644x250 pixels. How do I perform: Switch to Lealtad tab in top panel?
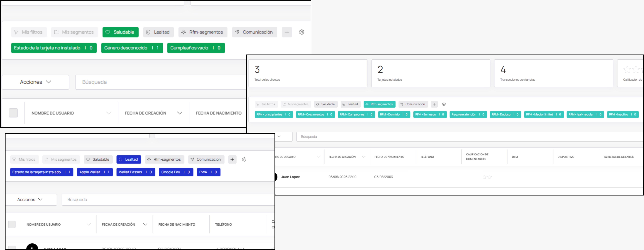[x=158, y=32]
